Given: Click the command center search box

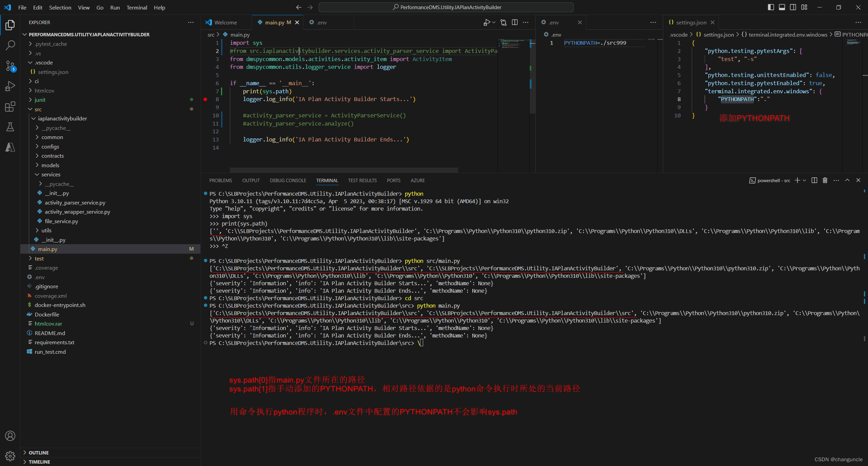Looking at the screenshot, I should pyautogui.click(x=446, y=7).
